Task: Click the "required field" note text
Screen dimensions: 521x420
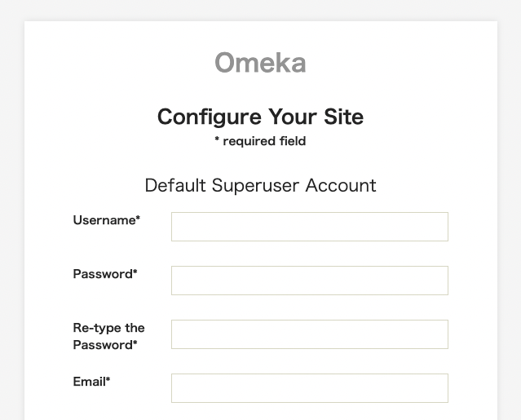Action: (264, 141)
